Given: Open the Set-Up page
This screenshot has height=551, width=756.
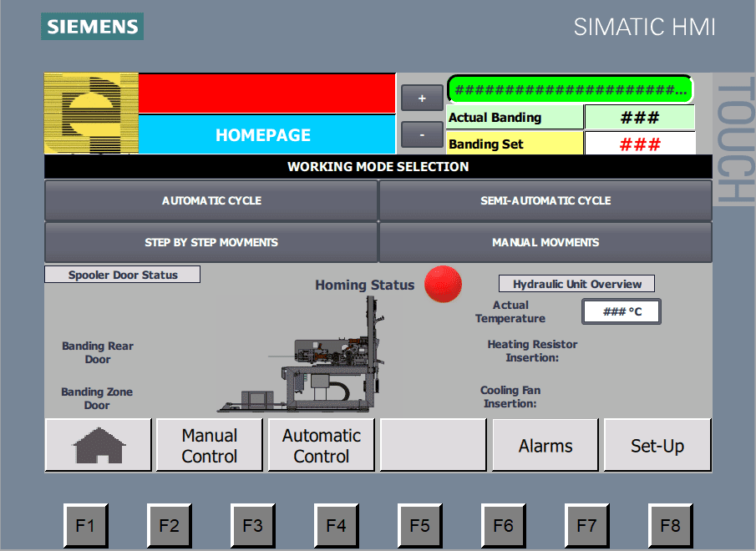Looking at the screenshot, I should pyautogui.click(x=657, y=445).
